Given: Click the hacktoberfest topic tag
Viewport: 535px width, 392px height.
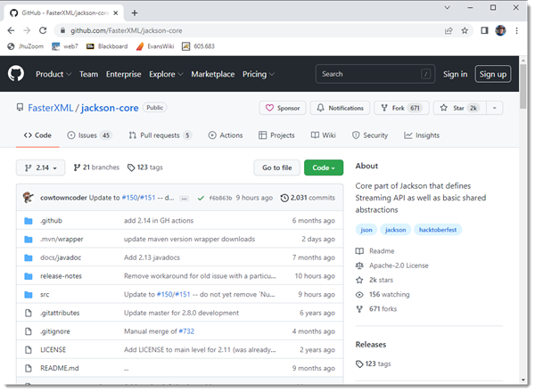Looking at the screenshot, I should (x=438, y=230).
